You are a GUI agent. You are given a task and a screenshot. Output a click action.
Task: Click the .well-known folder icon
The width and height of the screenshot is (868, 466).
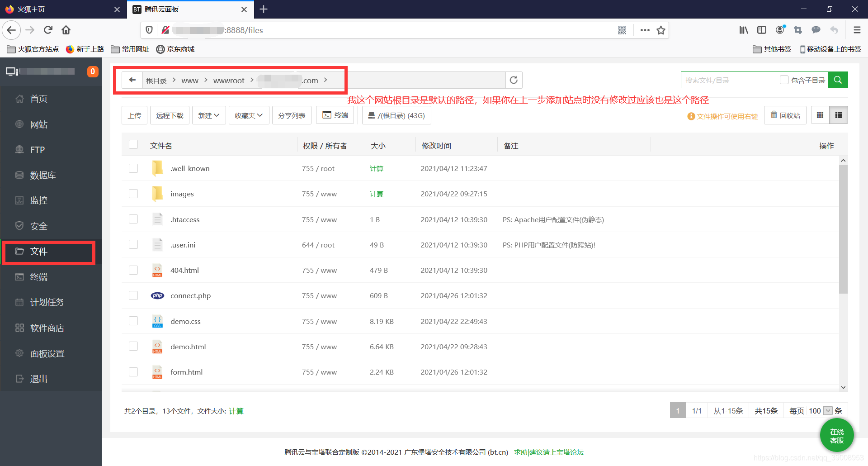pyautogui.click(x=157, y=168)
